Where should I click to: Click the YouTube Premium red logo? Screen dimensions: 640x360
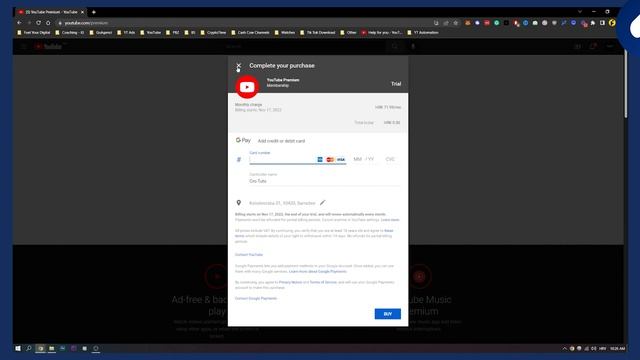[247, 87]
